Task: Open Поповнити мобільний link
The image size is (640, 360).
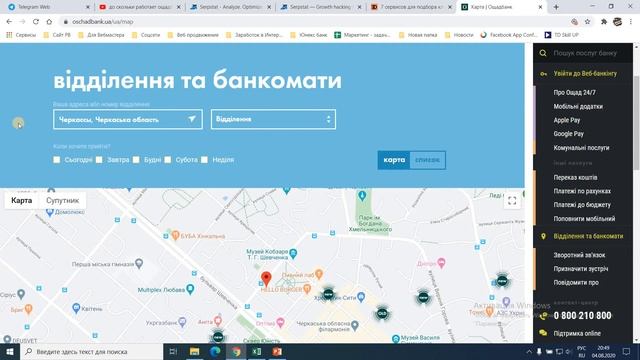Action: [x=584, y=219]
